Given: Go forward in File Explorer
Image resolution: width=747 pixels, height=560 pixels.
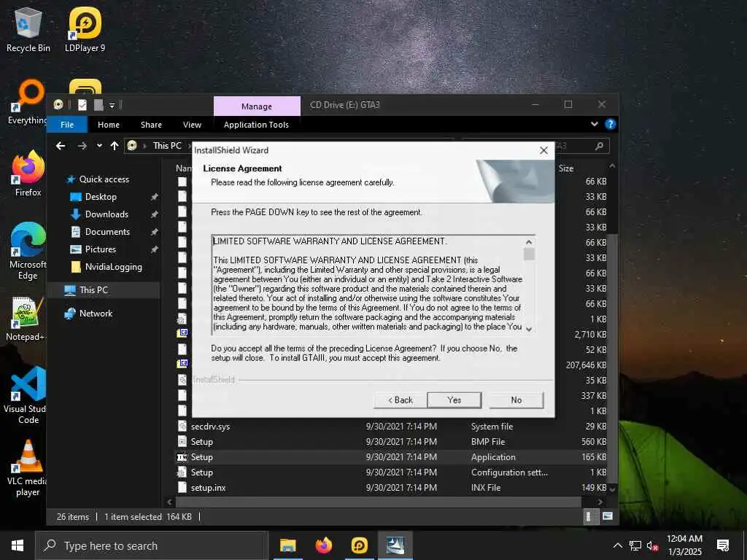Looking at the screenshot, I should click(82, 146).
